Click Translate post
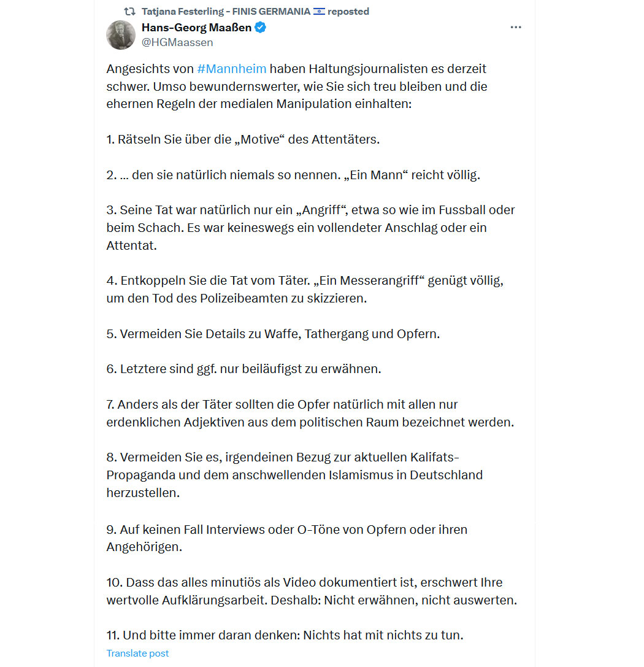 137,653
